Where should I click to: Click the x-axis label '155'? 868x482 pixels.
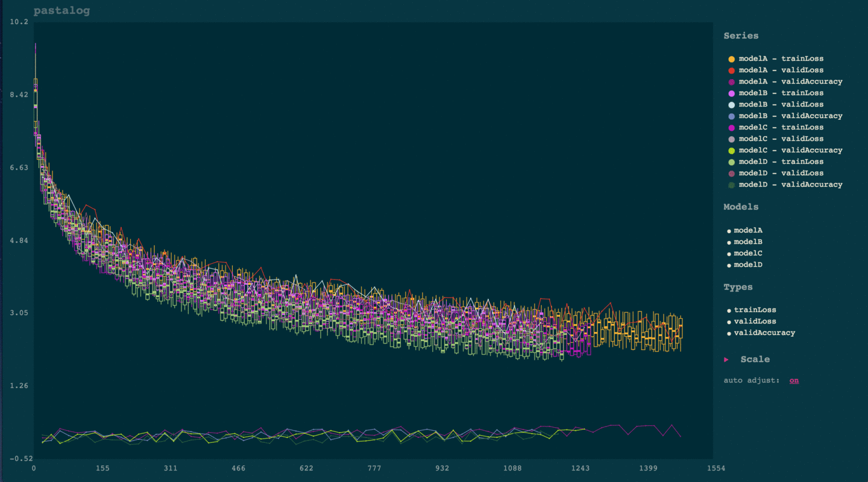[102, 468]
